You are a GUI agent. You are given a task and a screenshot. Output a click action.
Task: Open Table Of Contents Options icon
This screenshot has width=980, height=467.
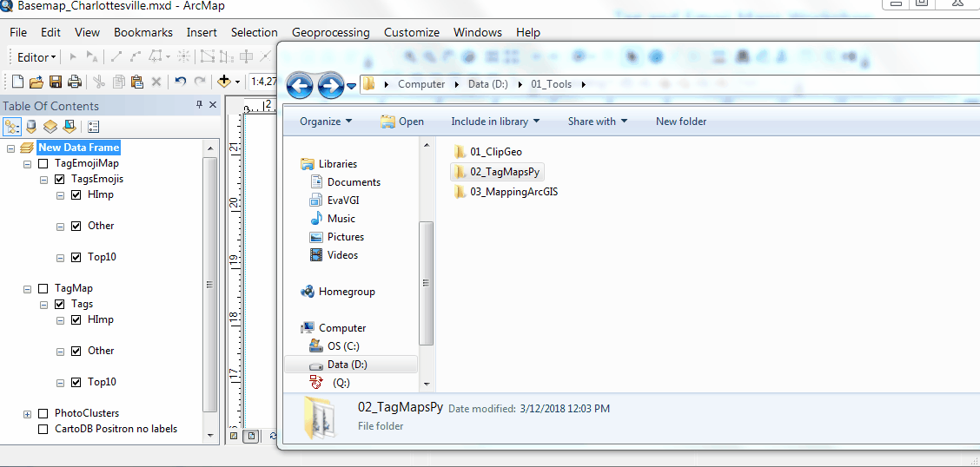click(93, 127)
